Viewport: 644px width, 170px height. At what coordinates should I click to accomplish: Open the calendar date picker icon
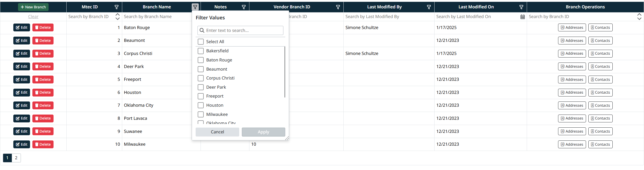coord(523,17)
